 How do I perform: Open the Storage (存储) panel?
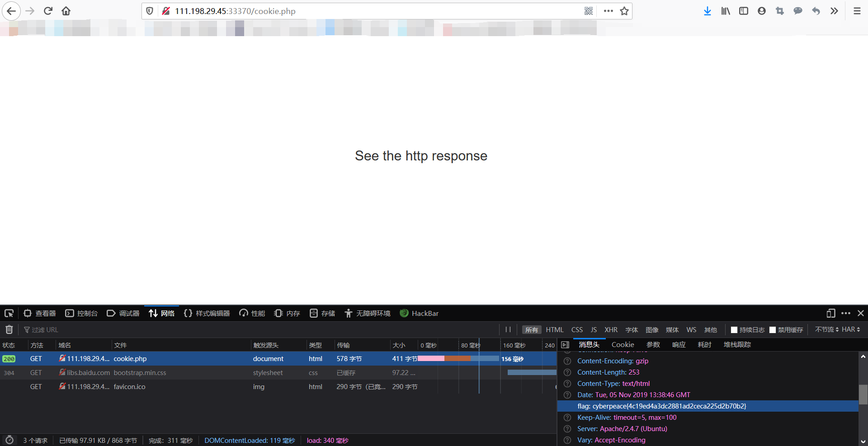(322, 313)
